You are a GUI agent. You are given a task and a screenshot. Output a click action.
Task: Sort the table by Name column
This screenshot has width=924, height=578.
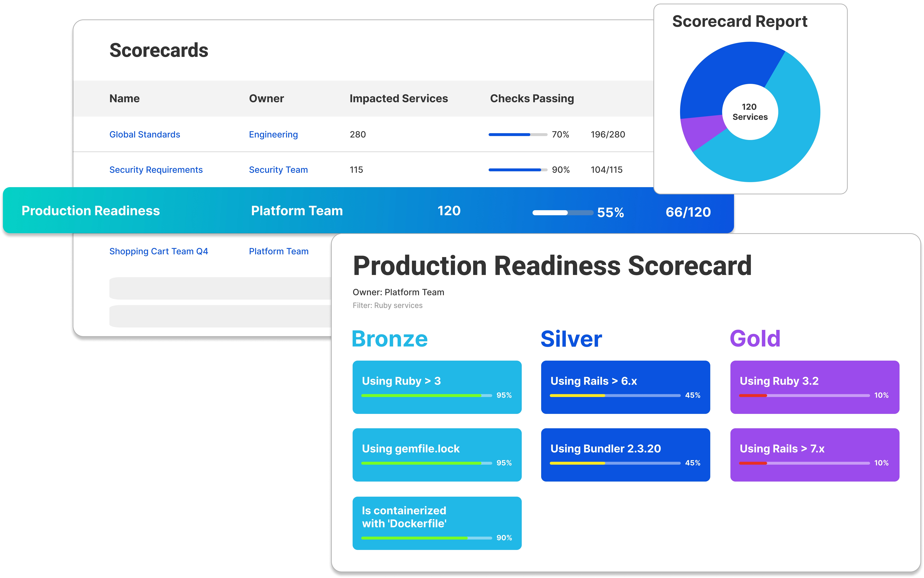124,98
